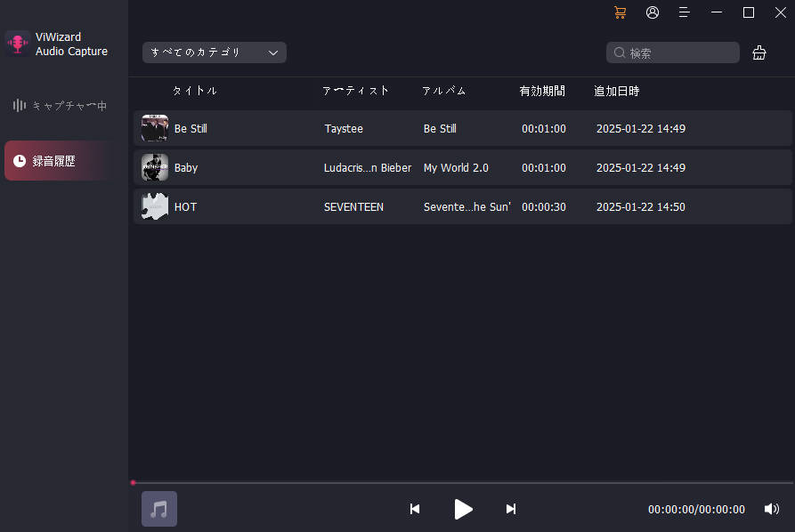Viewport: 795px width, 532px height.
Task: Click the タイトル column header
Action: tap(195, 91)
